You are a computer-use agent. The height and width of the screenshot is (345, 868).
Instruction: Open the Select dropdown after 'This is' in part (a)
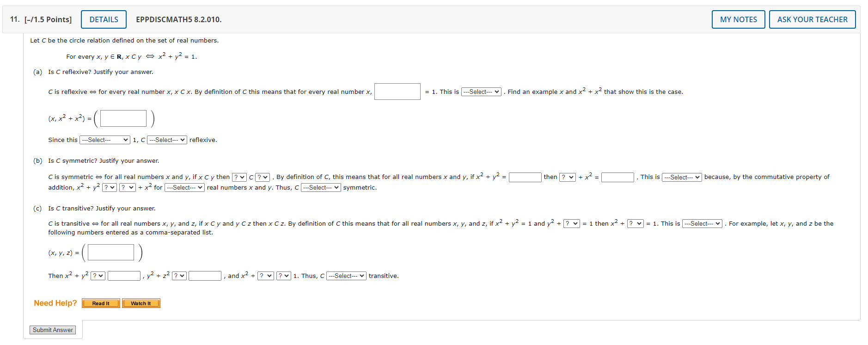click(481, 92)
